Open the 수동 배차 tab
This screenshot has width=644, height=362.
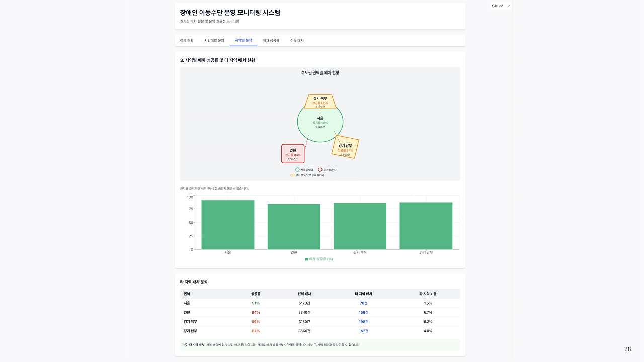point(296,40)
